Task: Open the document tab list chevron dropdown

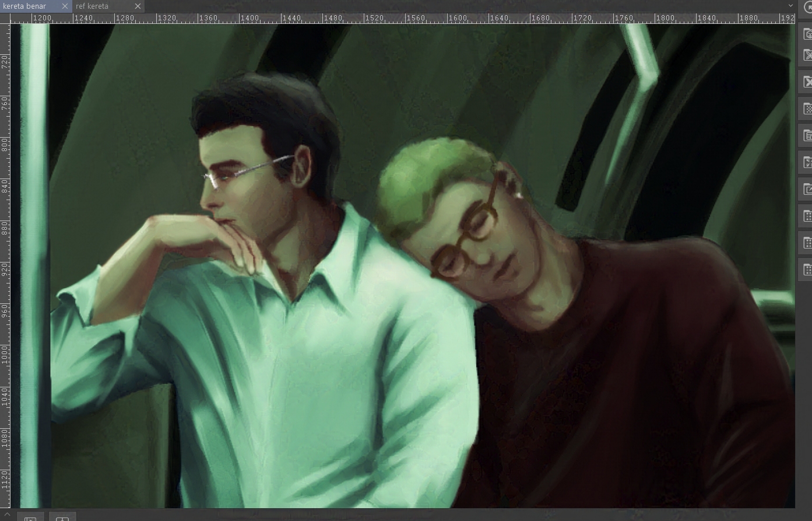Action: coord(790,6)
